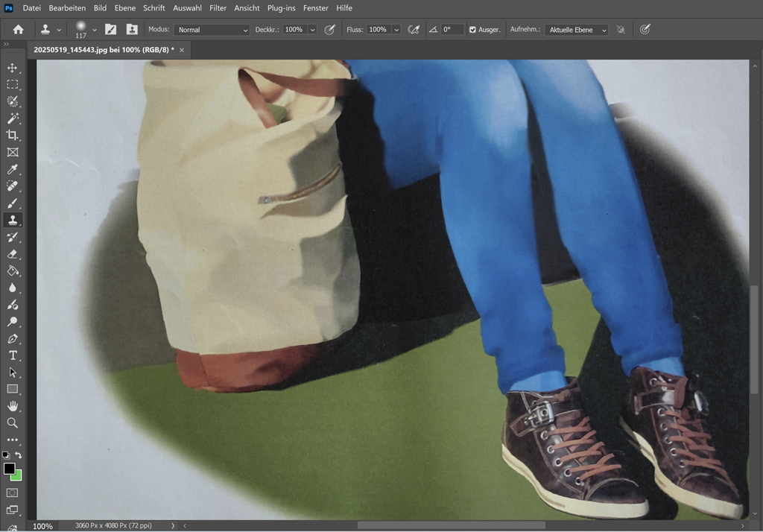Toggle the Ausger. (aligned) checkbox

pos(472,30)
